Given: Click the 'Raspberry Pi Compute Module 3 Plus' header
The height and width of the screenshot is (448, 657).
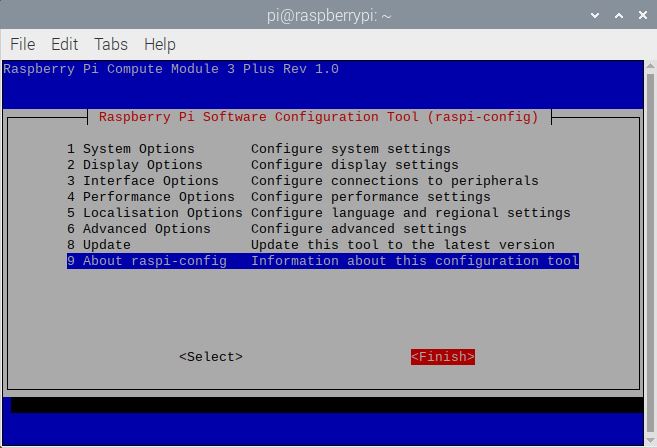Looking at the screenshot, I should click(x=171, y=69).
